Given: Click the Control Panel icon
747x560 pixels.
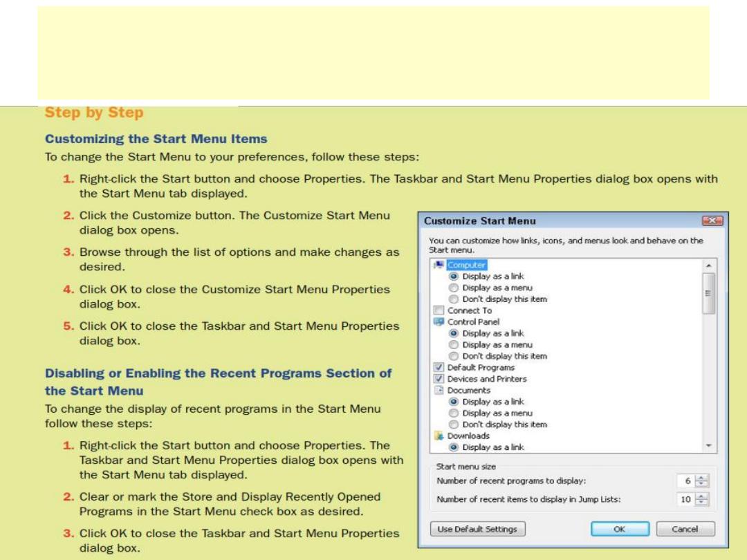Looking at the screenshot, I should pos(439,322).
